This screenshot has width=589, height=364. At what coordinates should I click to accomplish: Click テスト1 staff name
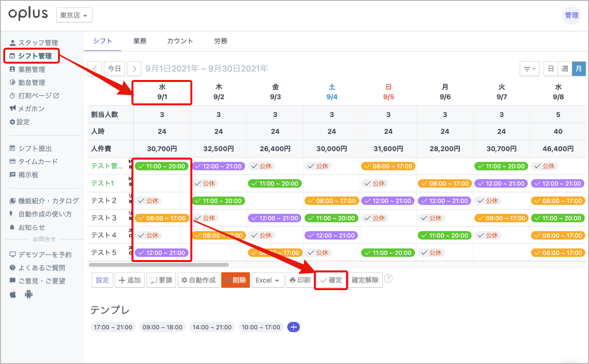tap(103, 183)
